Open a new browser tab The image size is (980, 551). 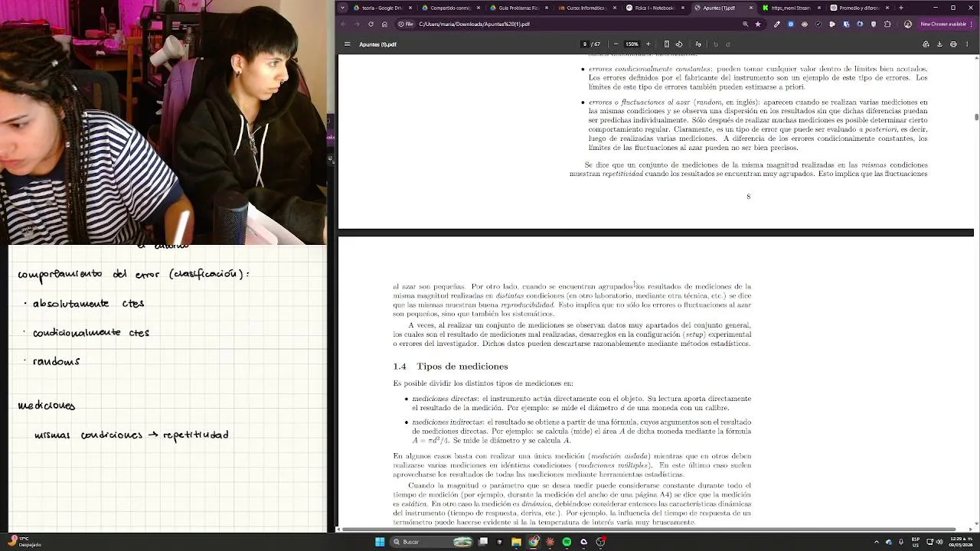pos(900,8)
